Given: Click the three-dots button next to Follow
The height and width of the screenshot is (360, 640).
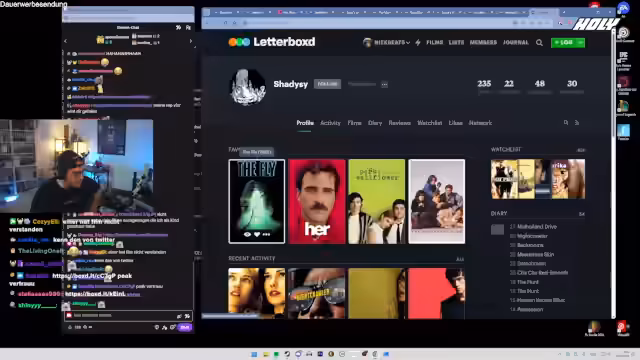Looking at the screenshot, I should pyautogui.click(x=384, y=84).
